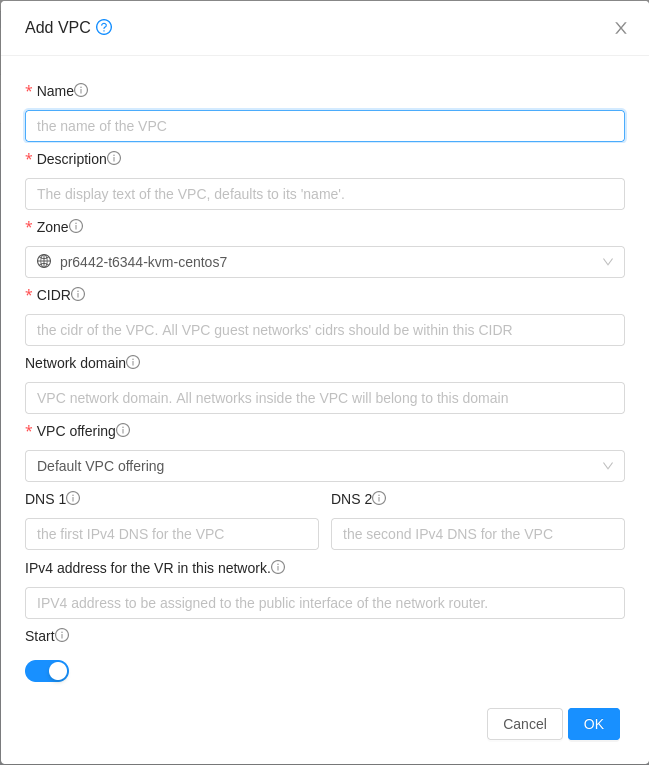Focus the VPC name input field
Screen dimensions: 649x765
(325, 126)
